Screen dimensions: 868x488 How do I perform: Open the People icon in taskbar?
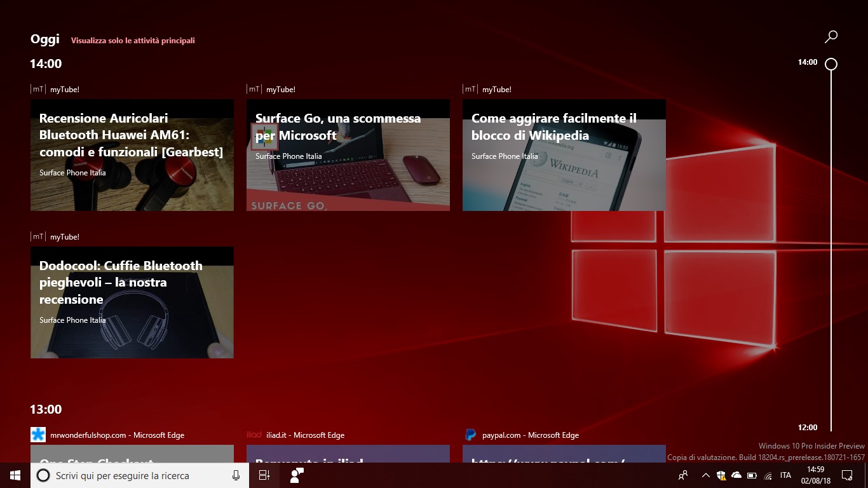[x=684, y=475]
